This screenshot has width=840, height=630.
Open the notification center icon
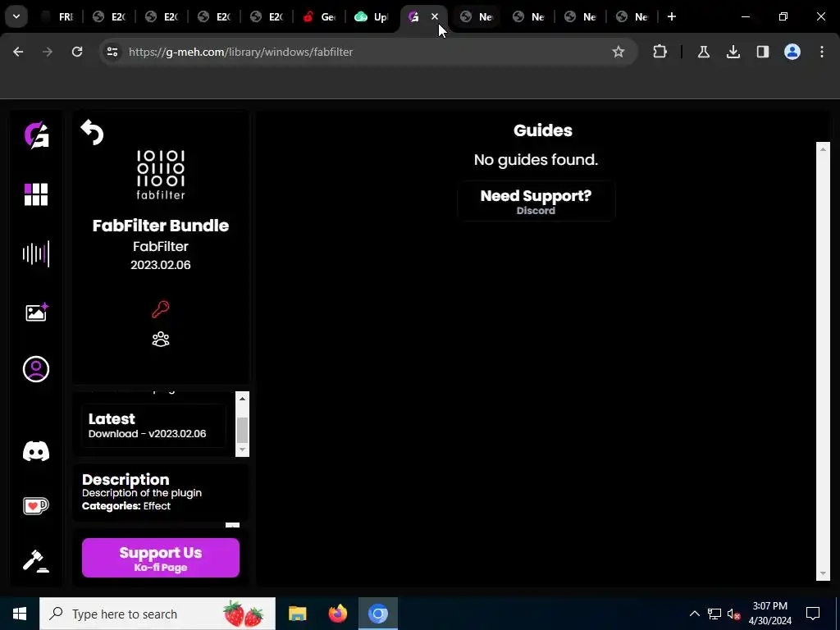click(813, 614)
